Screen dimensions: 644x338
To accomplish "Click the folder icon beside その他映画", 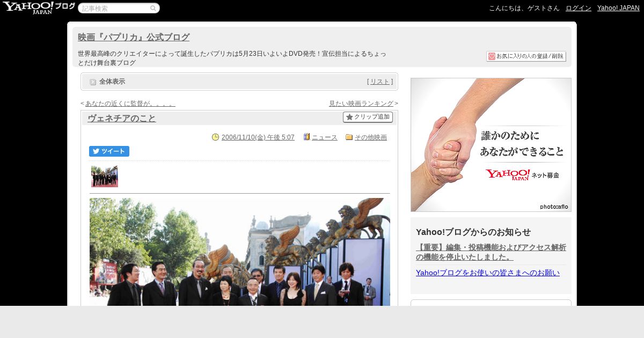I will 349,137.
